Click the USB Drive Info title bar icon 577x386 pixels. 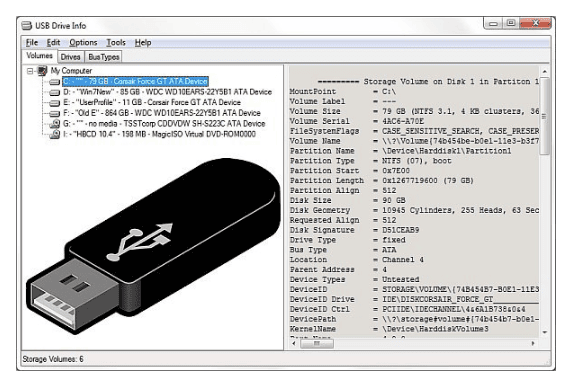[x=26, y=26]
